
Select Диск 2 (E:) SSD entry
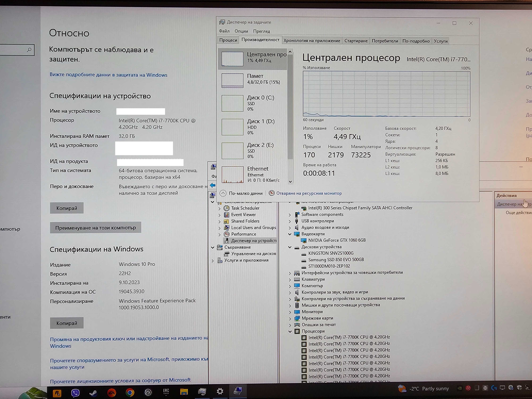pyautogui.click(x=253, y=151)
